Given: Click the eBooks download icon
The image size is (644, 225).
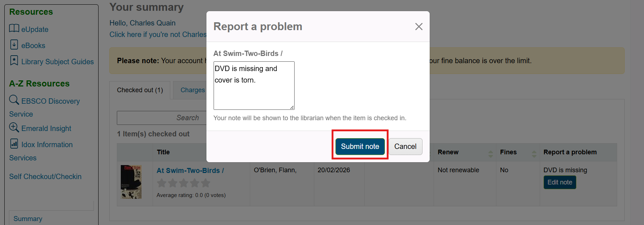Looking at the screenshot, I should tap(14, 44).
